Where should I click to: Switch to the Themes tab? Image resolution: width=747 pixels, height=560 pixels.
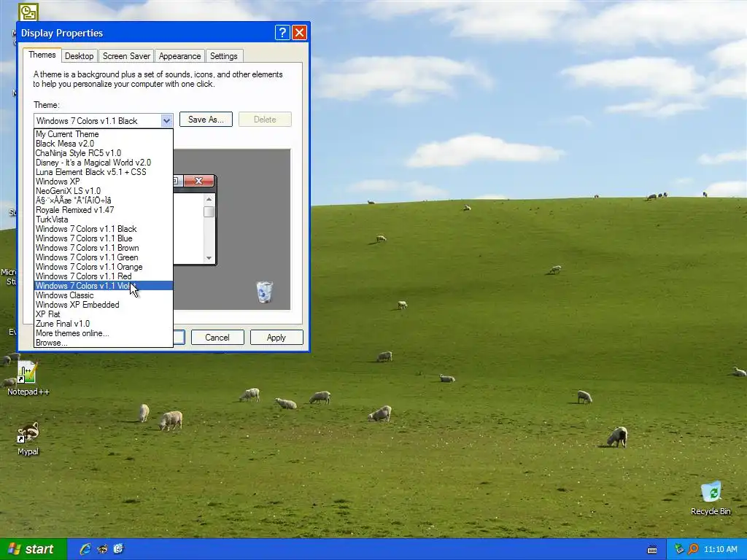point(42,55)
